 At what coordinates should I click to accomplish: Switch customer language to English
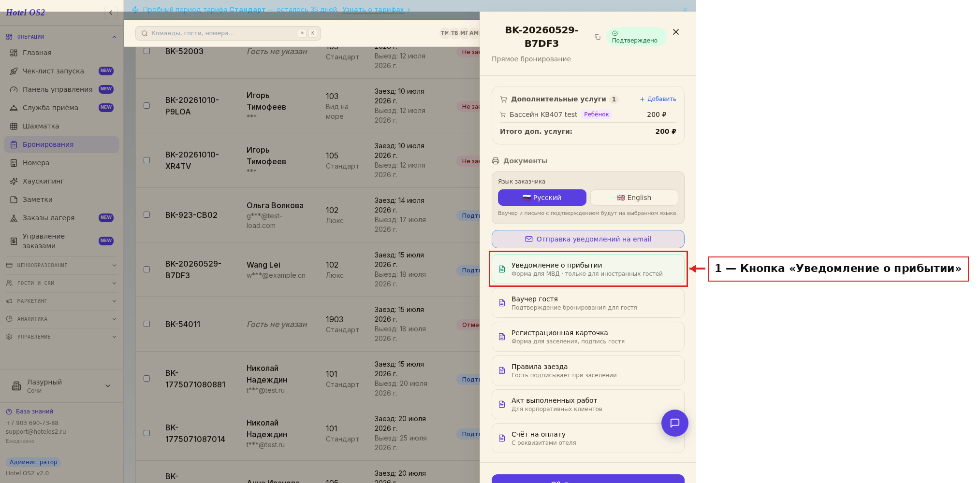click(x=634, y=198)
